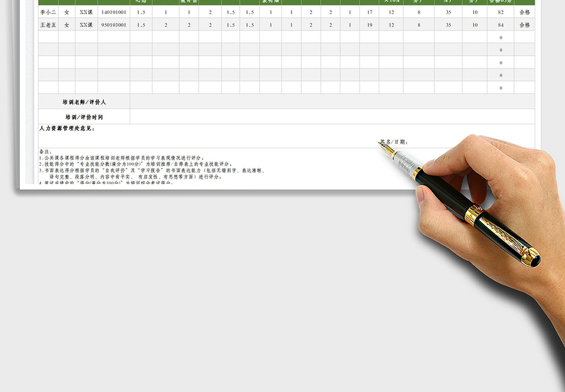Click the blank field beside 培训/评价时间
Screen dimensions: 565x392
click(332, 117)
